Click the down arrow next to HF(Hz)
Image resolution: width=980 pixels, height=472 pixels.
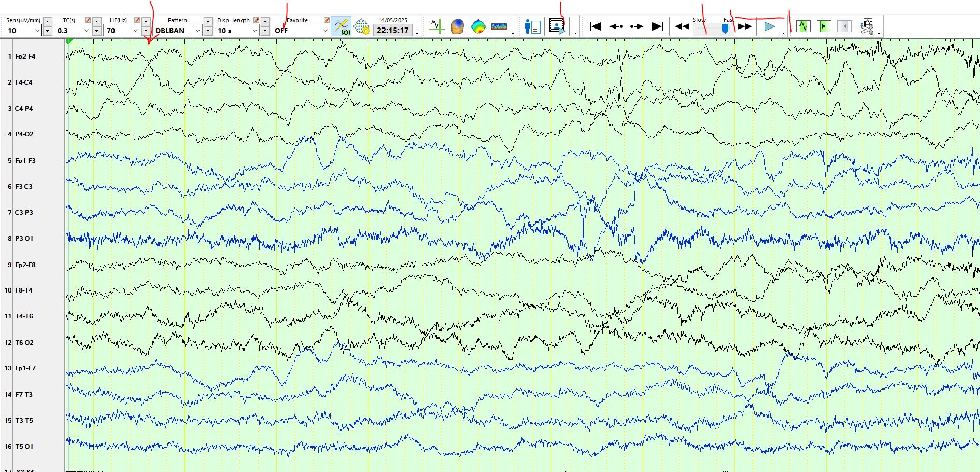[146, 31]
